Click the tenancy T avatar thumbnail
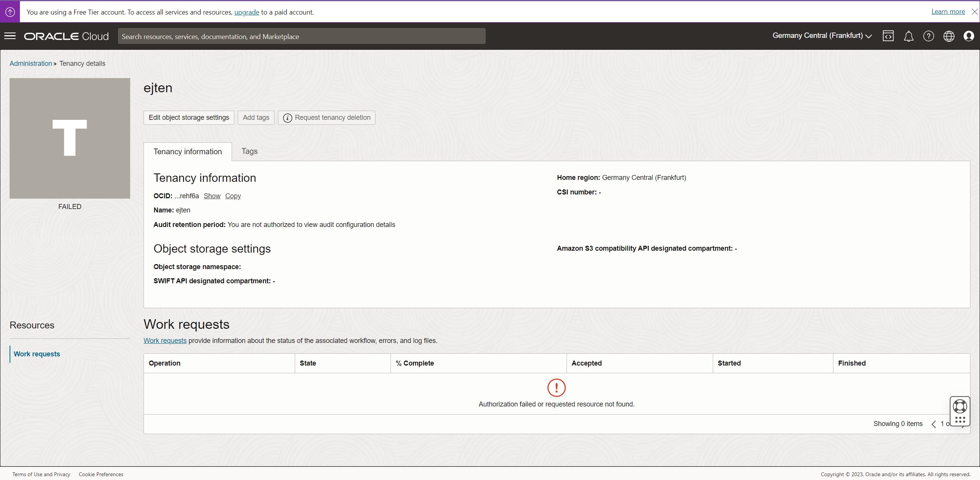This screenshot has height=480, width=980. coord(70,138)
